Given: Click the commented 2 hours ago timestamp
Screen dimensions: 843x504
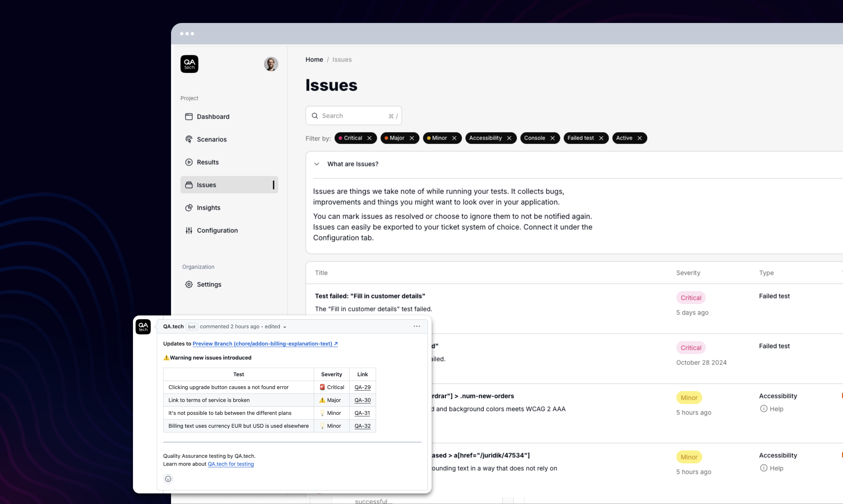Looking at the screenshot, I should (229, 326).
